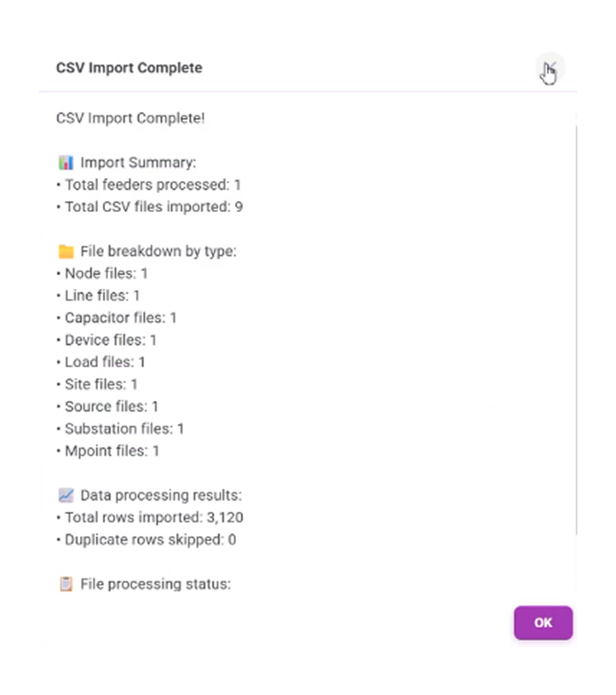616x695 pixels.
Task: Click the dialog's vertical scrollbar
Action: click(x=576, y=330)
